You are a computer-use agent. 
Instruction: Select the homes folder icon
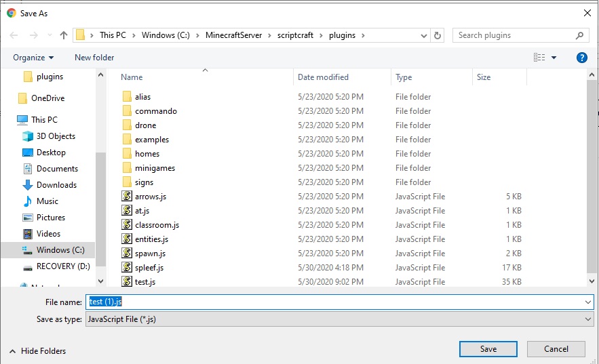click(x=127, y=154)
